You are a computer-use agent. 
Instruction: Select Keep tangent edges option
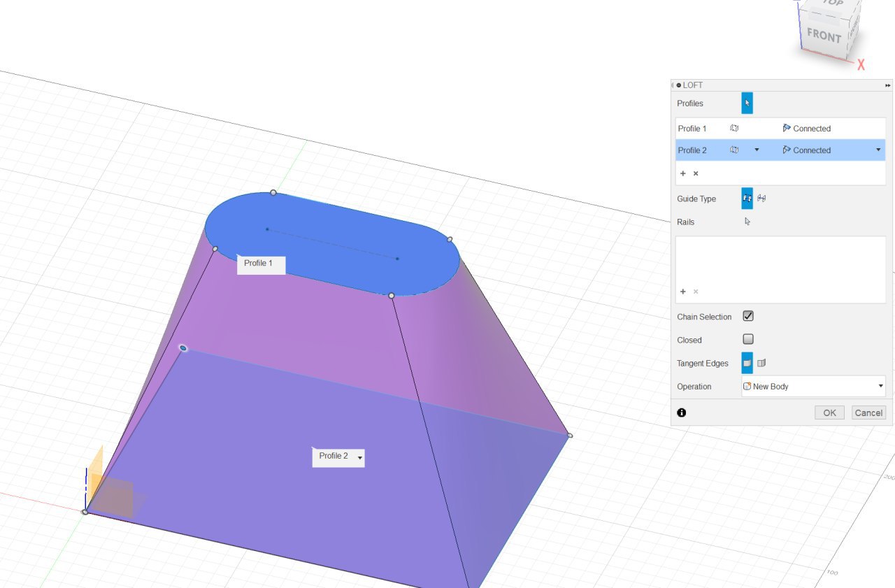point(761,363)
